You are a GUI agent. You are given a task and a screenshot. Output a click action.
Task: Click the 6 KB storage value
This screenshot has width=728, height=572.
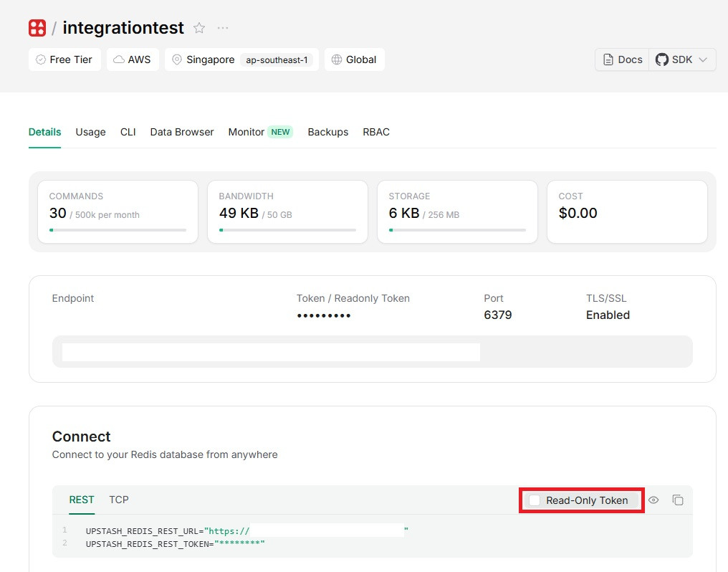[404, 213]
